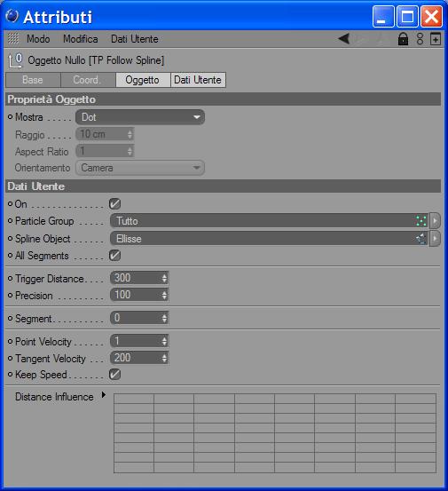This screenshot has height=491, width=448.
Task: Click the particle group icon in Tutto field
Action: click(421, 221)
